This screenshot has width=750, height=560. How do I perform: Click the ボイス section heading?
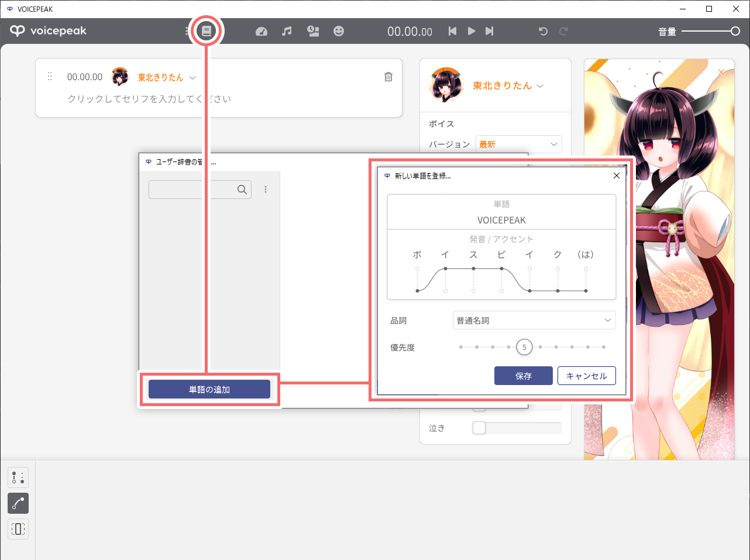click(x=442, y=124)
